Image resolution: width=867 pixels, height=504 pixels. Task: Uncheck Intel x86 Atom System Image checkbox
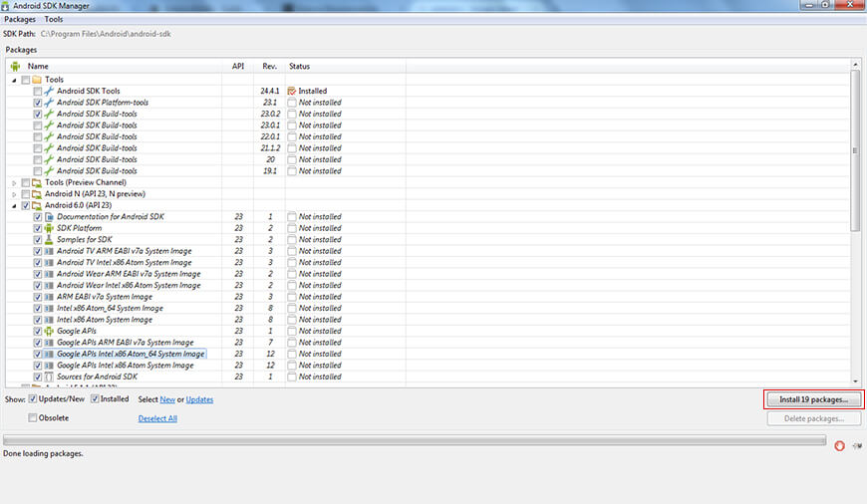pyautogui.click(x=38, y=320)
